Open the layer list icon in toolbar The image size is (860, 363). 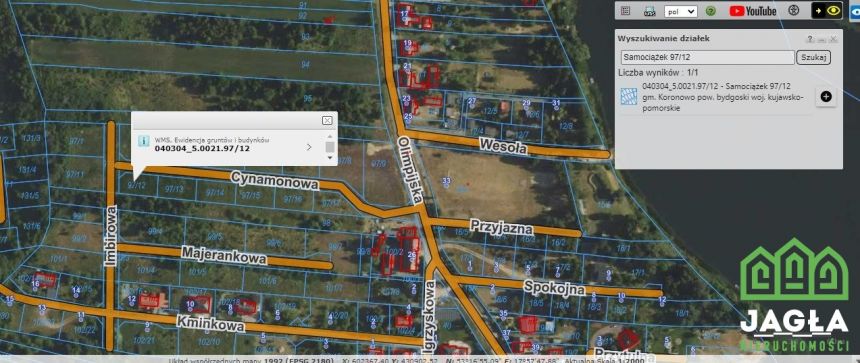pyautogui.click(x=625, y=10)
